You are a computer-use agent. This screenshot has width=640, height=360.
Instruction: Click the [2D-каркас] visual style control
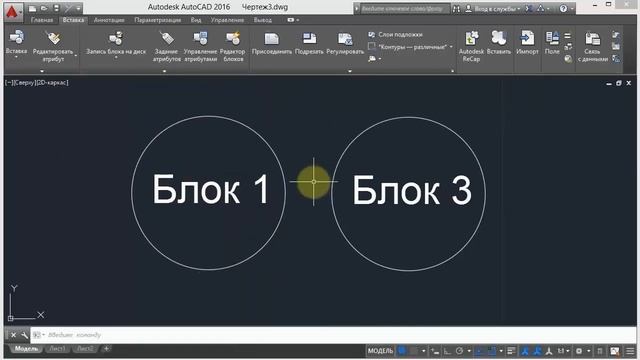pyautogui.click(x=53, y=82)
